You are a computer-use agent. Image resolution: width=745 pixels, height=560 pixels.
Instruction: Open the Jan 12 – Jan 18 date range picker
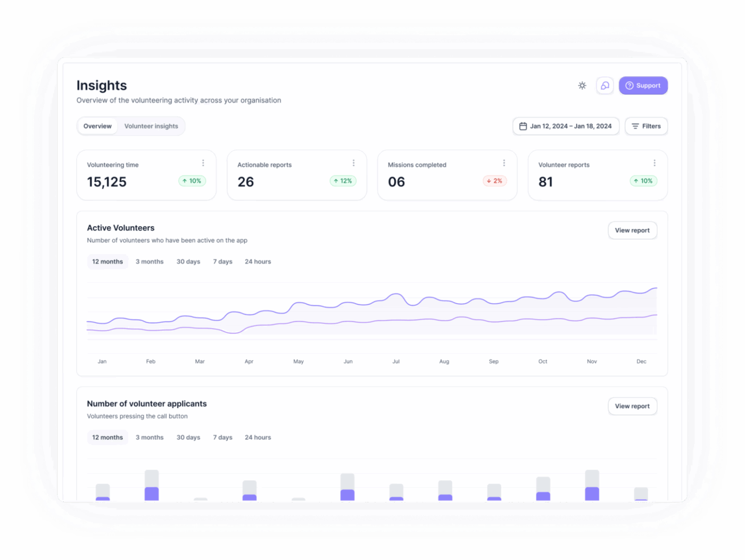pyautogui.click(x=566, y=126)
